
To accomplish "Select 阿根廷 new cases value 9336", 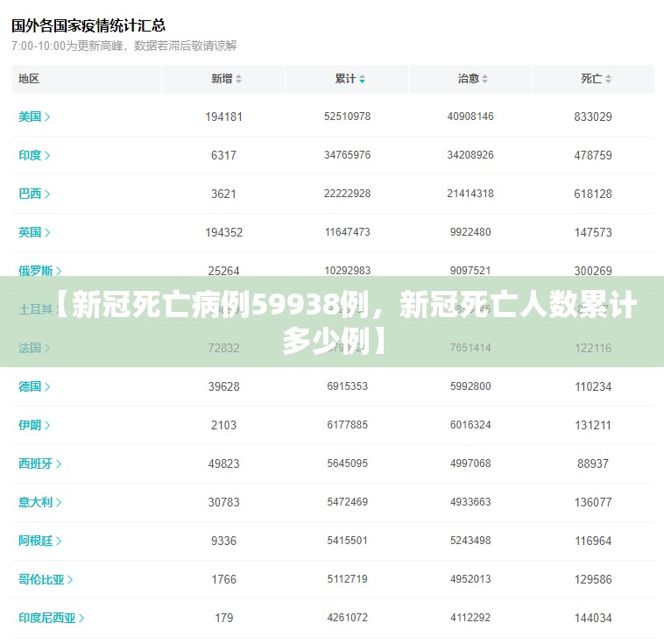I will [x=223, y=541].
